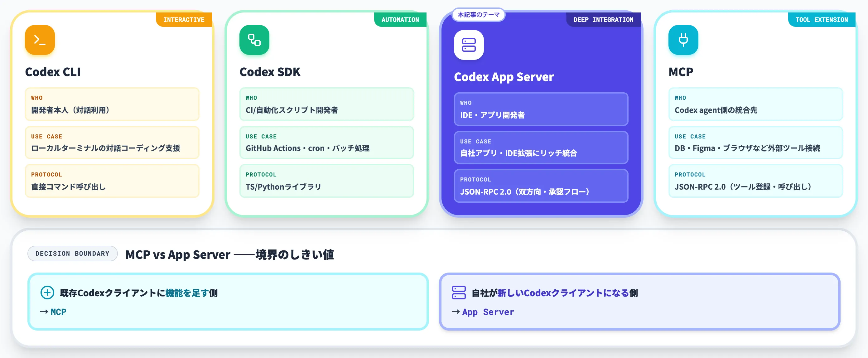Screen dimensions: 868x358
Task: Click the WHO label in MCP card
Action: [680, 98]
